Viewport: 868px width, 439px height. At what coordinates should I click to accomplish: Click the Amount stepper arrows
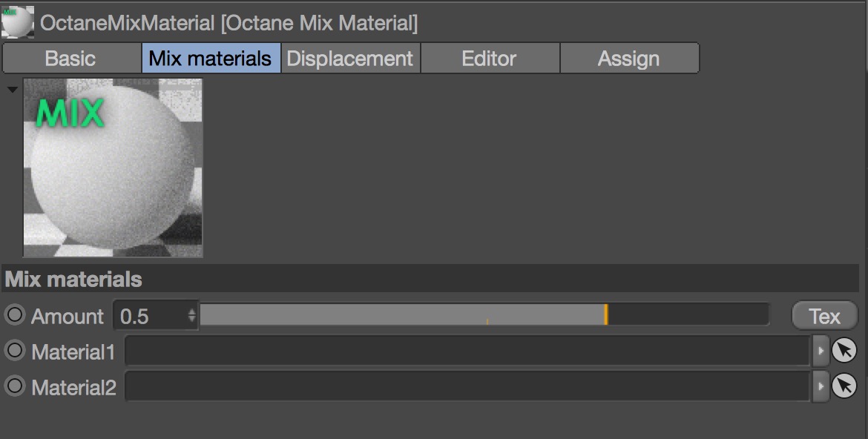(x=192, y=316)
